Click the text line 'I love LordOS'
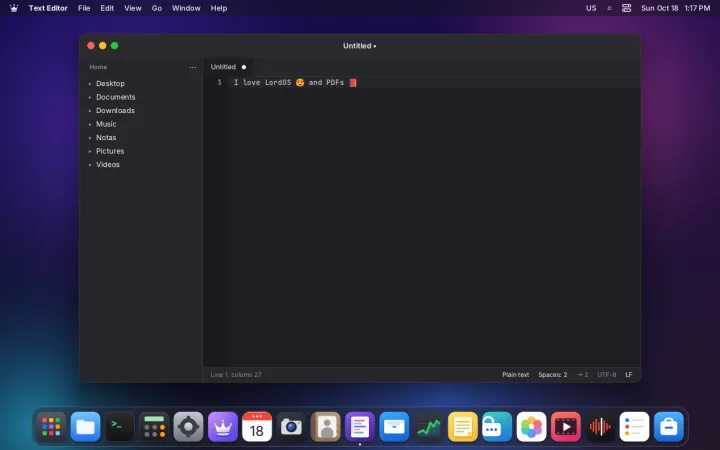 tap(262, 82)
